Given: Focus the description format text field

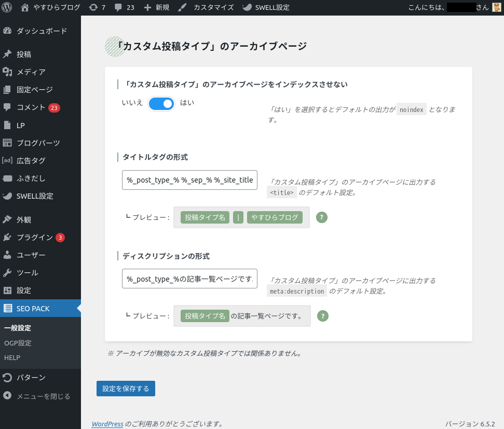Looking at the screenshot, I should (x=189, y=279).
